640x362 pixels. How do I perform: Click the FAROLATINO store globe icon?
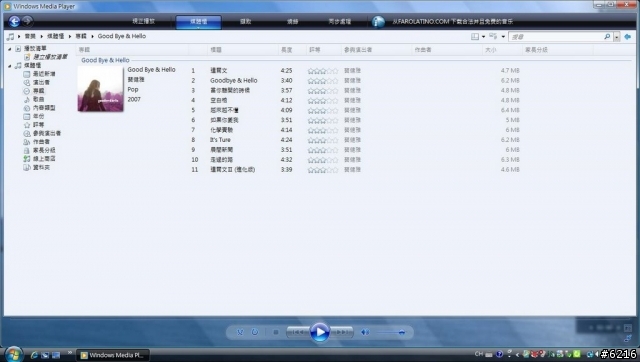378,22
